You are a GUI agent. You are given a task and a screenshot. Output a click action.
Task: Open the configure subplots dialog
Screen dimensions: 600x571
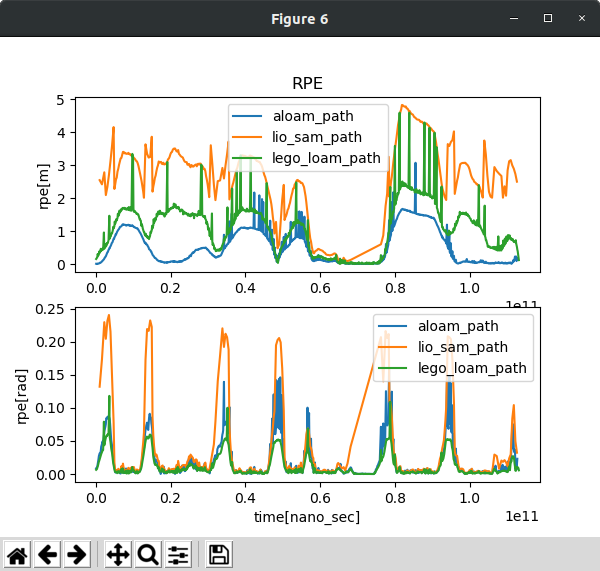click(178, 554)
